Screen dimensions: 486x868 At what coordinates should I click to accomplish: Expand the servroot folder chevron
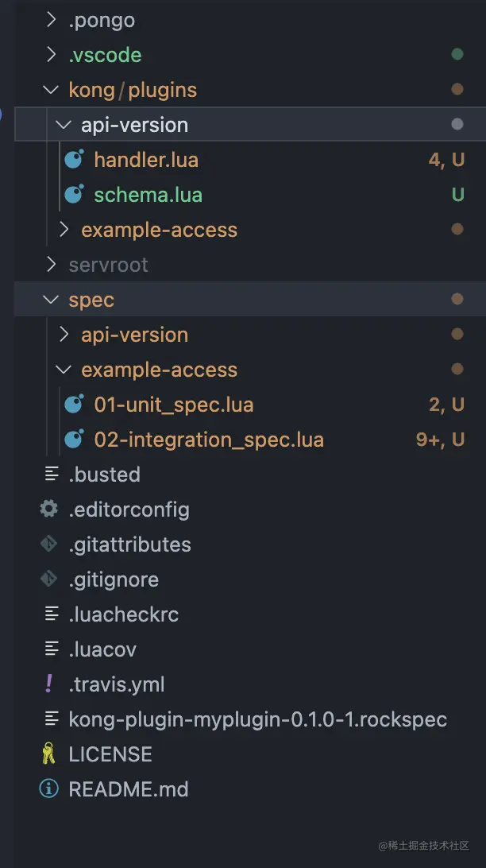(x=52, y=265)
